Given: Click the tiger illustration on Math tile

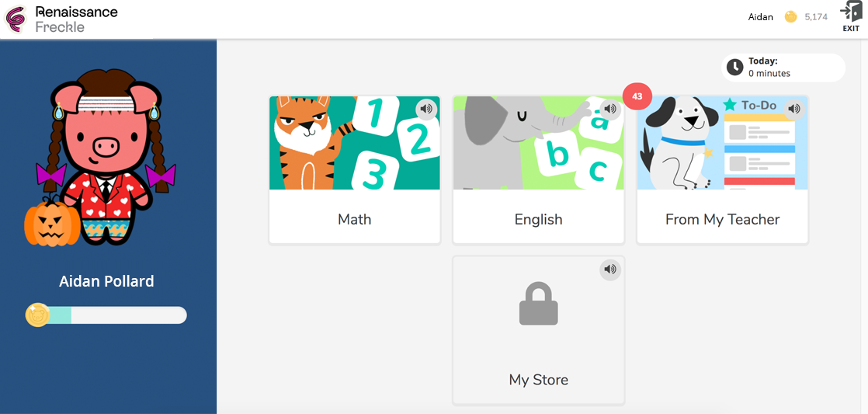Looking at the screenshot, I should tap(307, 144).
